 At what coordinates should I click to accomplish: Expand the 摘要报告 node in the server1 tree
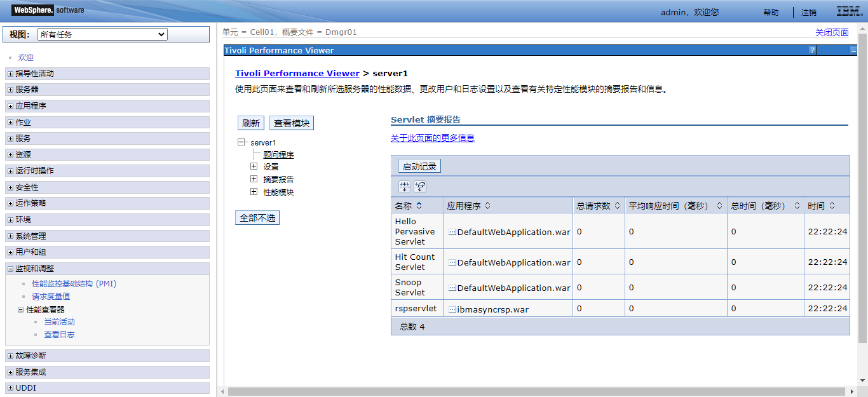point(254,179)
